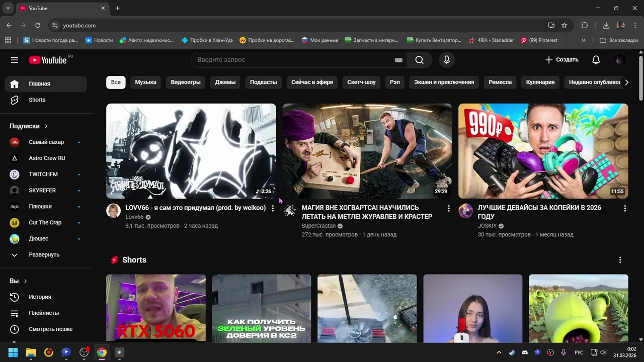This screenshot has height=362, width=644.
Task: Open Shorts in sidebar
Action: click(46, 100)
